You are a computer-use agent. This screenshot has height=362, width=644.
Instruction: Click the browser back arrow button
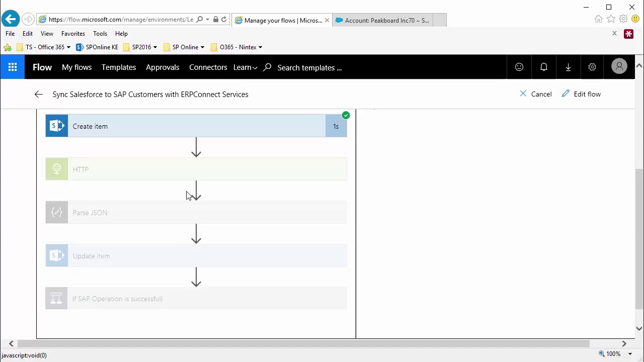tap(11, 20)
